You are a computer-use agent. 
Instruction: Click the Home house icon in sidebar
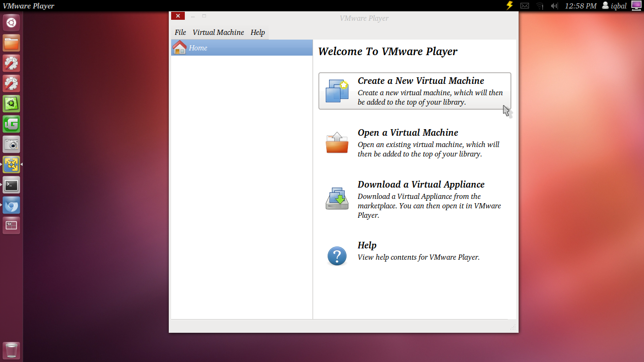180,47
